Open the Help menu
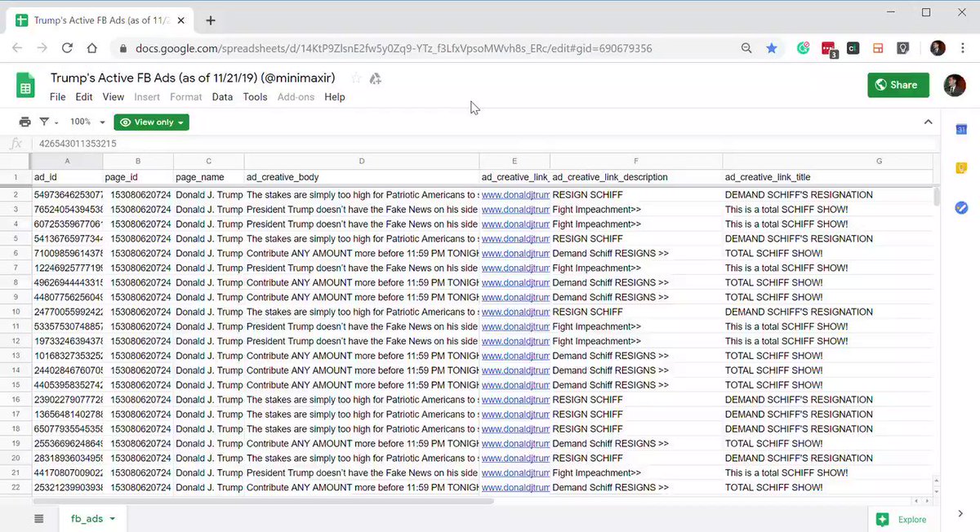This screenshot has width=980, height=532. [335, 97]
